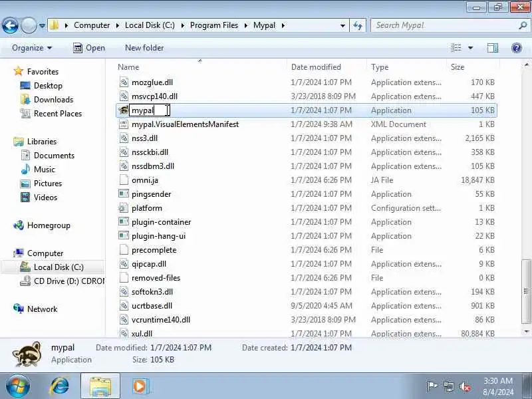The width and height of the screenshot is (532, 399).
Task: Select the precomplete file icon
Action: [x=124, y=250]
